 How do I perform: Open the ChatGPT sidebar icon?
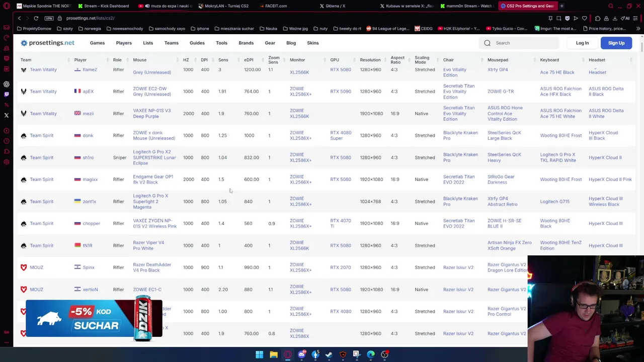[x=7, y=84]
